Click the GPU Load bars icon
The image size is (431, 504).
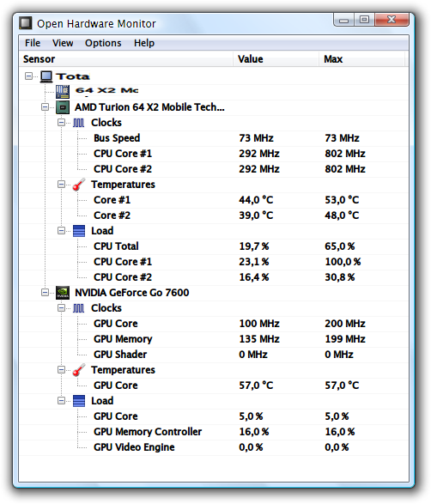79,401
